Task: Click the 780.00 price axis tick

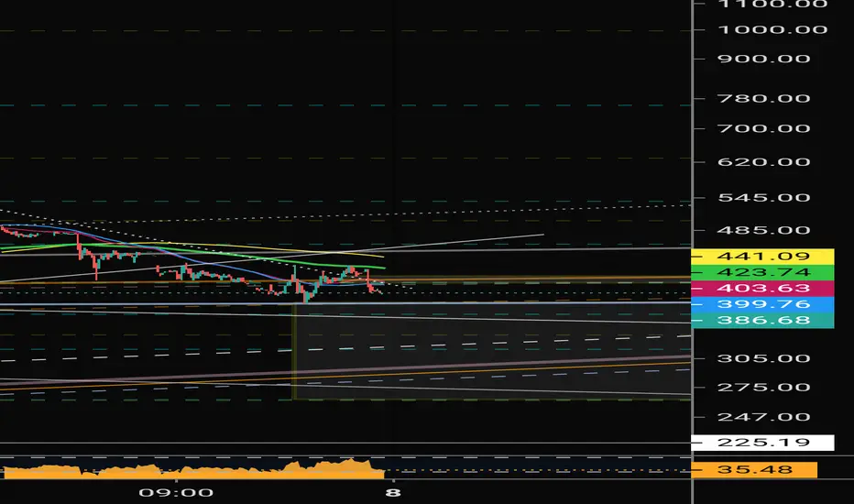Action: 763,99
